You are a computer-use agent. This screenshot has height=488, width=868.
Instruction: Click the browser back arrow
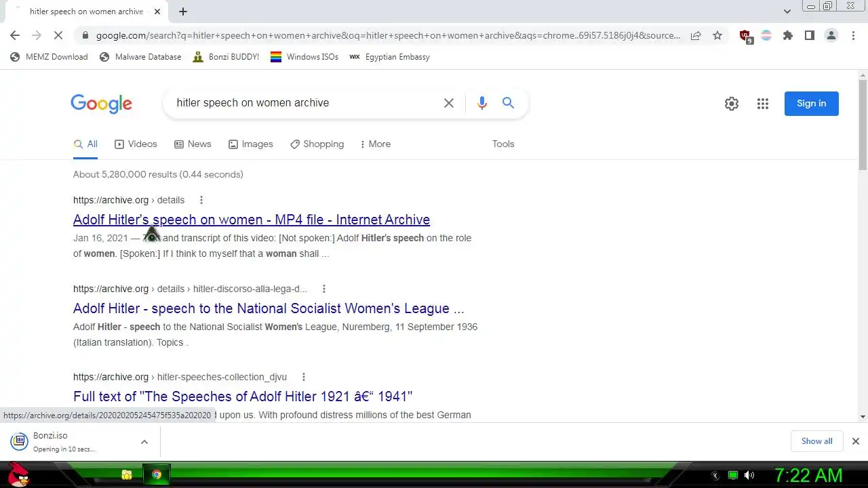pos(15,35)
